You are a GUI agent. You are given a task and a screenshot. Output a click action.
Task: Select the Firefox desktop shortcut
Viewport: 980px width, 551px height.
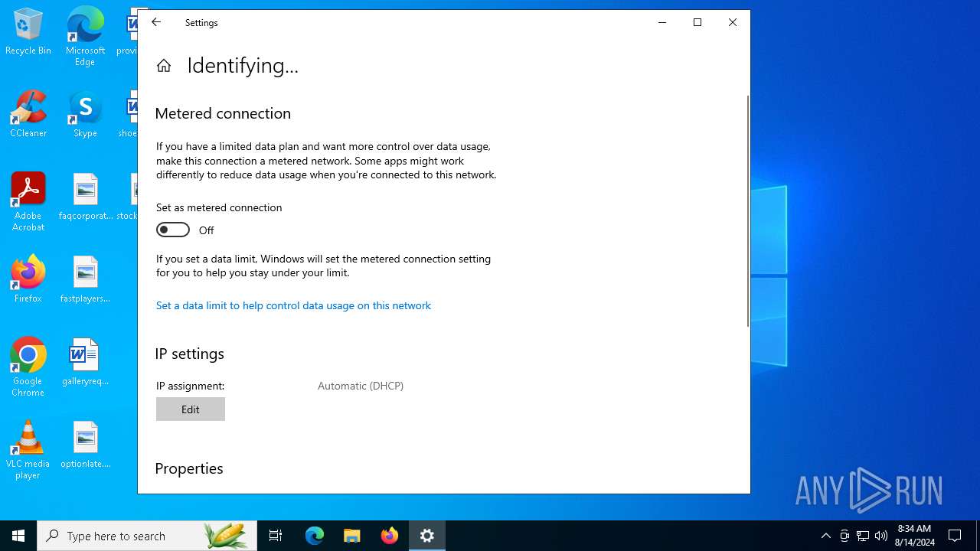28,279
